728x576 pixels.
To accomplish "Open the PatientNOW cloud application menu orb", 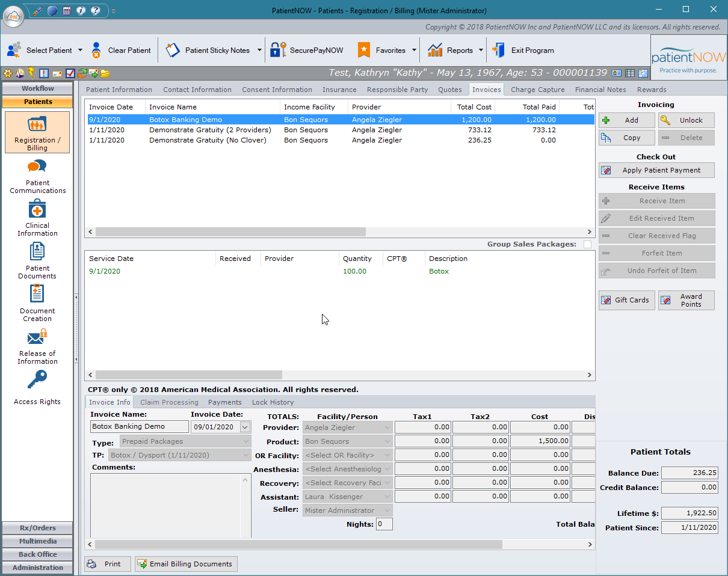I will click(13, 15).
